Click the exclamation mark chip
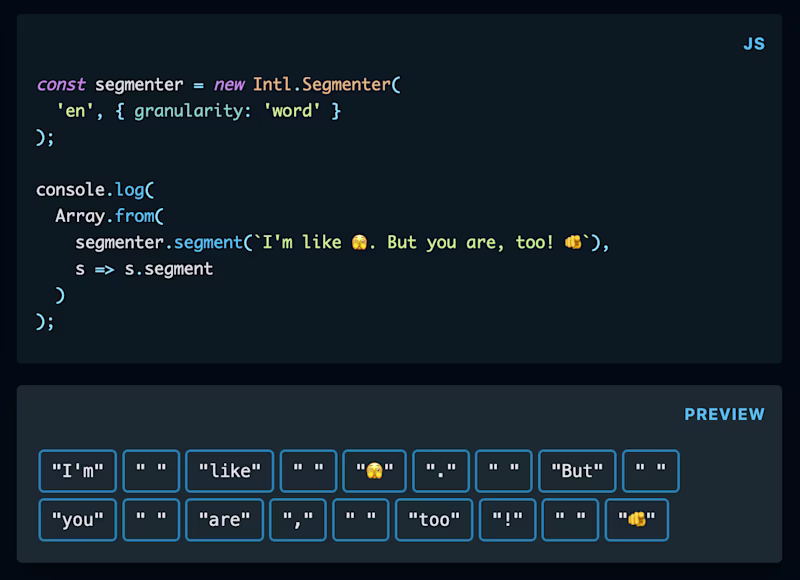 [x=507, y=520]
